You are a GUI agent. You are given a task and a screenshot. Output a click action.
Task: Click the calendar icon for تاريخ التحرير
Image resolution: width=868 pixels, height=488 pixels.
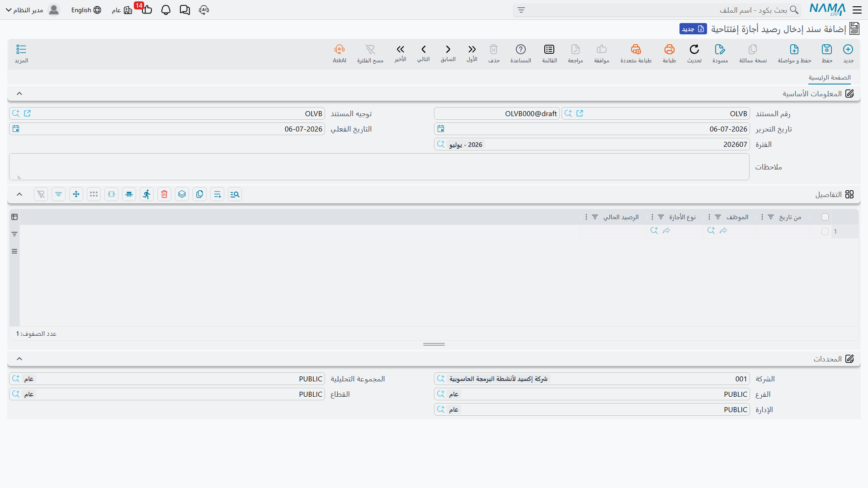[441, 129]
